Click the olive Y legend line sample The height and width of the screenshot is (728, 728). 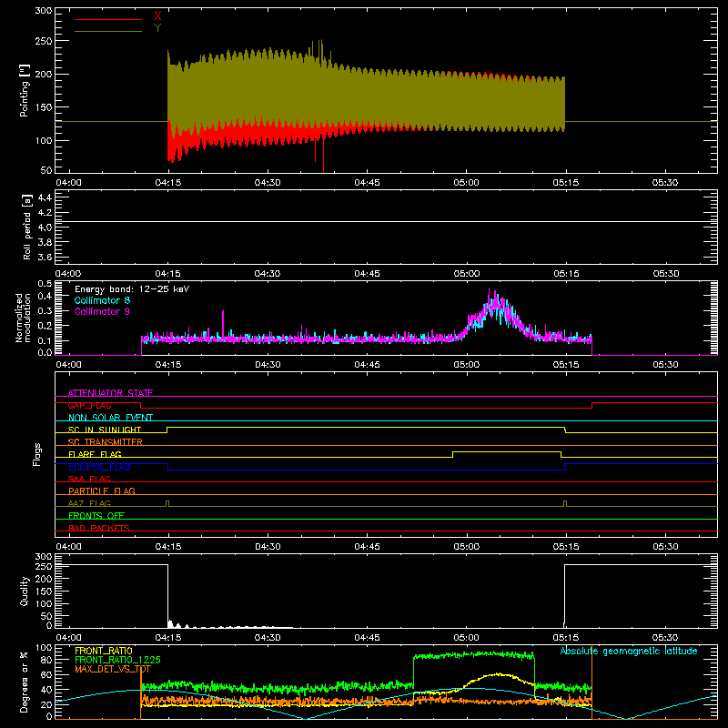point(108,31)
